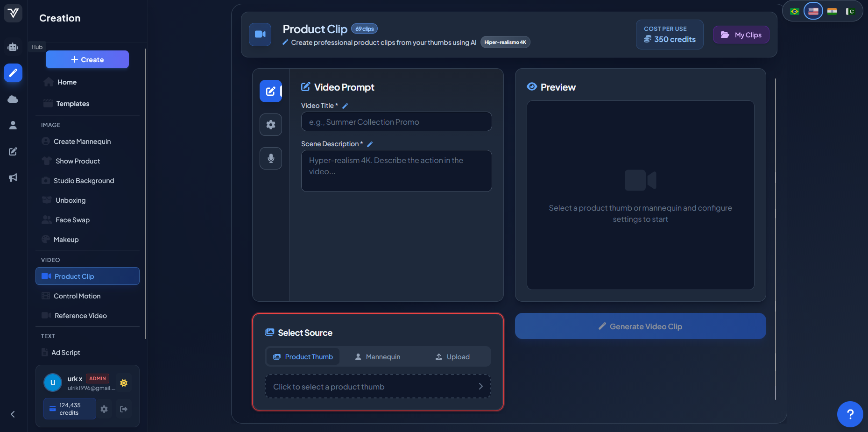Click the video camera placeholder in preview

[640, 180]
